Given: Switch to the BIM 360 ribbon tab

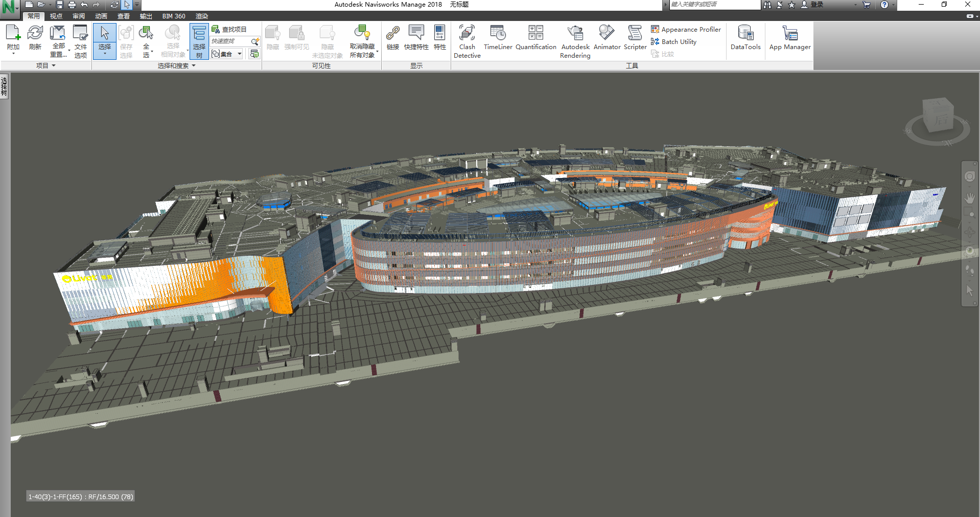Looking at the screenshot, I should 174,16.
